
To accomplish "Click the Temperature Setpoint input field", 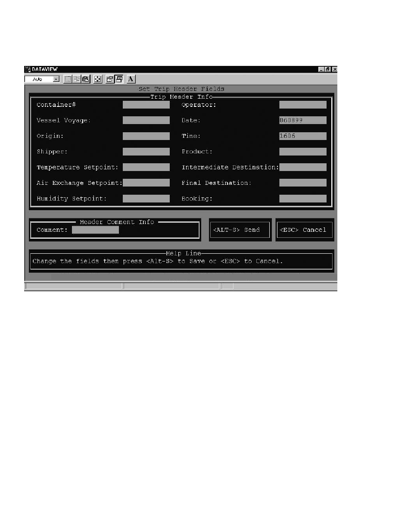I will 146,167.
